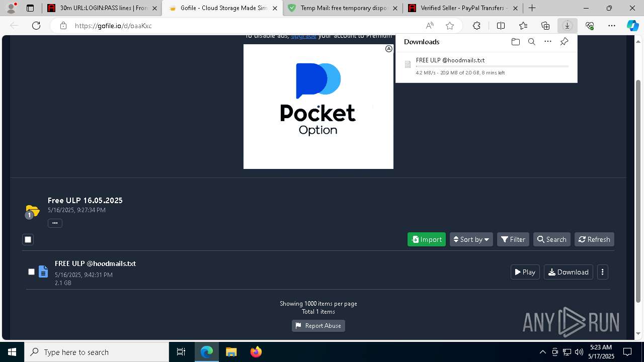Open Read aloud icon in address bar
Image resolution: width=644 pixels, height=362 pixels.
[430, 26]
